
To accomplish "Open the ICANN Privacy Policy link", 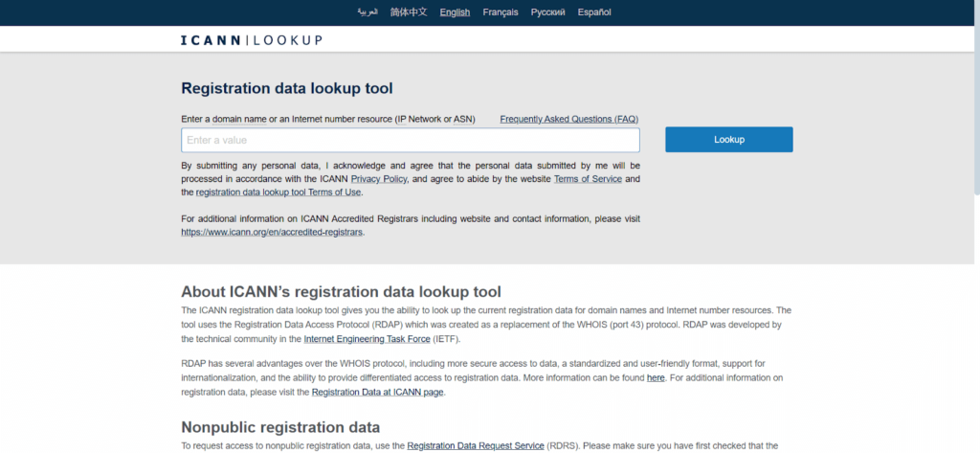I will tap(379, 179).
